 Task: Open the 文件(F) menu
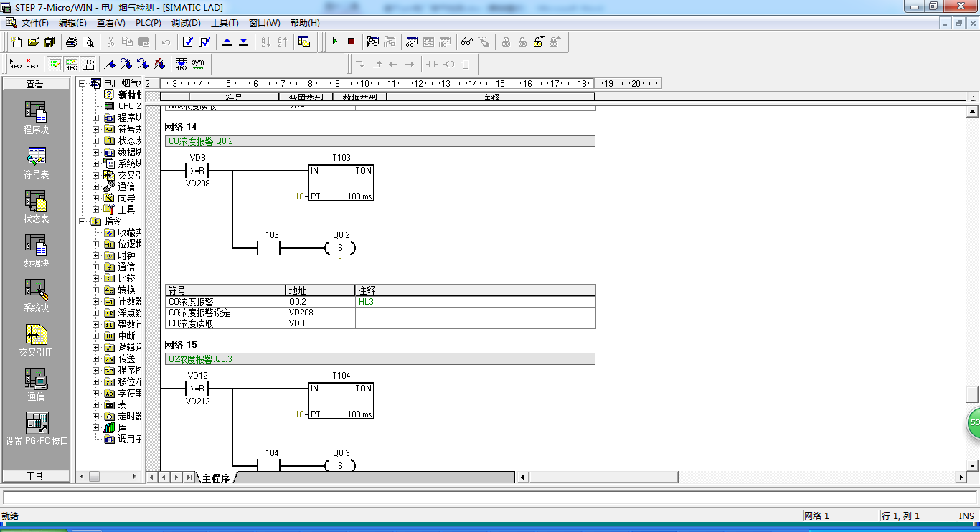tap(35, 23)
